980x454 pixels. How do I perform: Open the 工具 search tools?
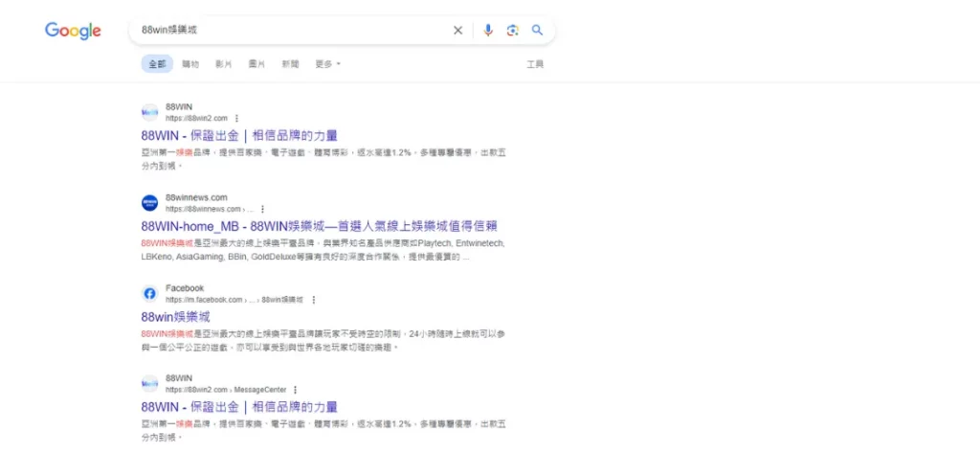point(535,64)
